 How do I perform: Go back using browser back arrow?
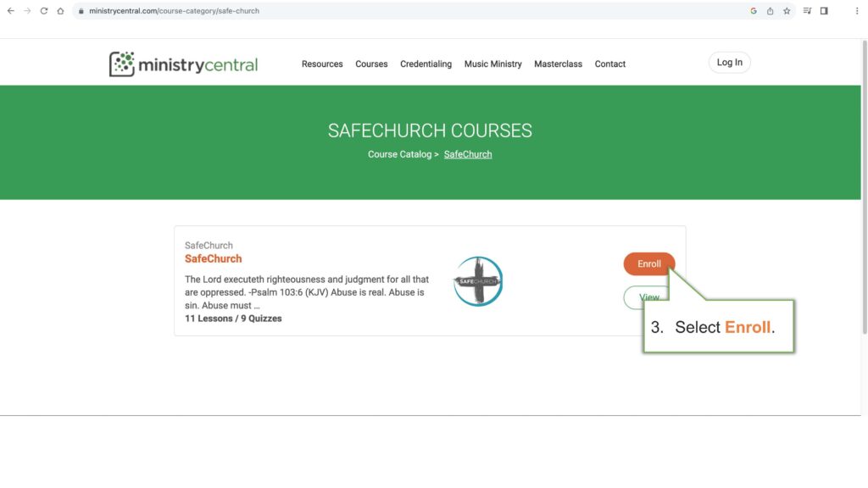10,10
